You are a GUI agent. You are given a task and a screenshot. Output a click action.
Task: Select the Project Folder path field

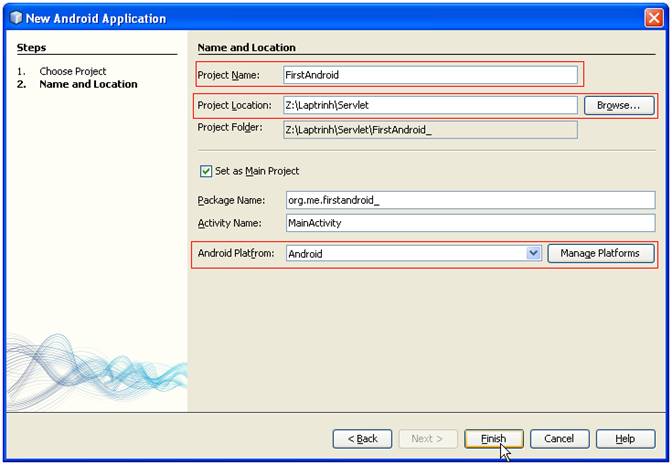pos(430,130)
